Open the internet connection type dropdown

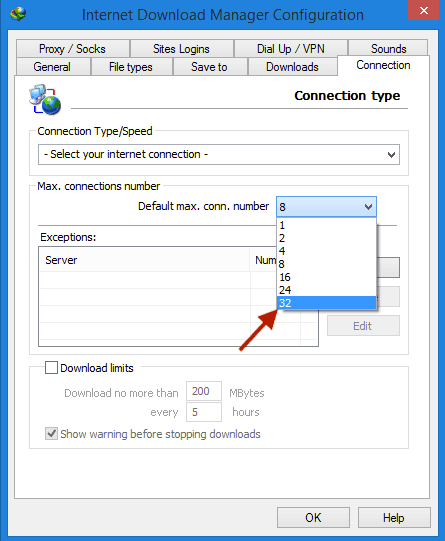tap(219, 154)
